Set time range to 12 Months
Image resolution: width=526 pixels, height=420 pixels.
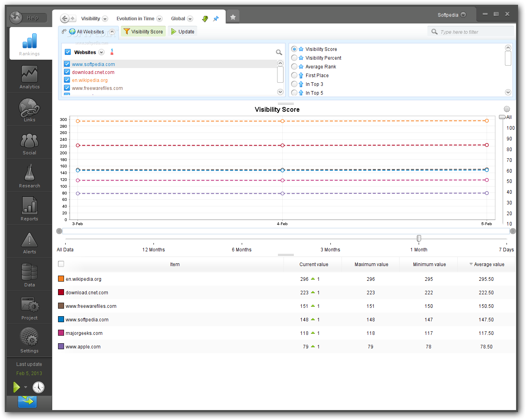click(153, 250)
